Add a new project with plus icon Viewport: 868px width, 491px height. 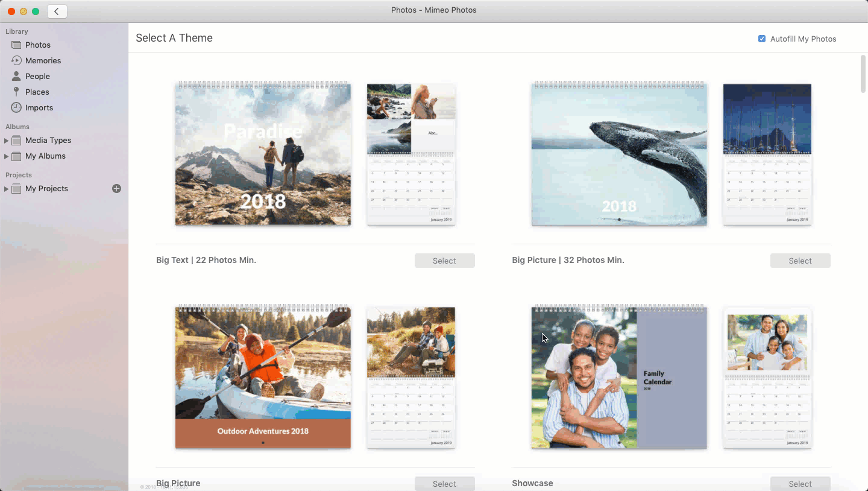point(117,189)
